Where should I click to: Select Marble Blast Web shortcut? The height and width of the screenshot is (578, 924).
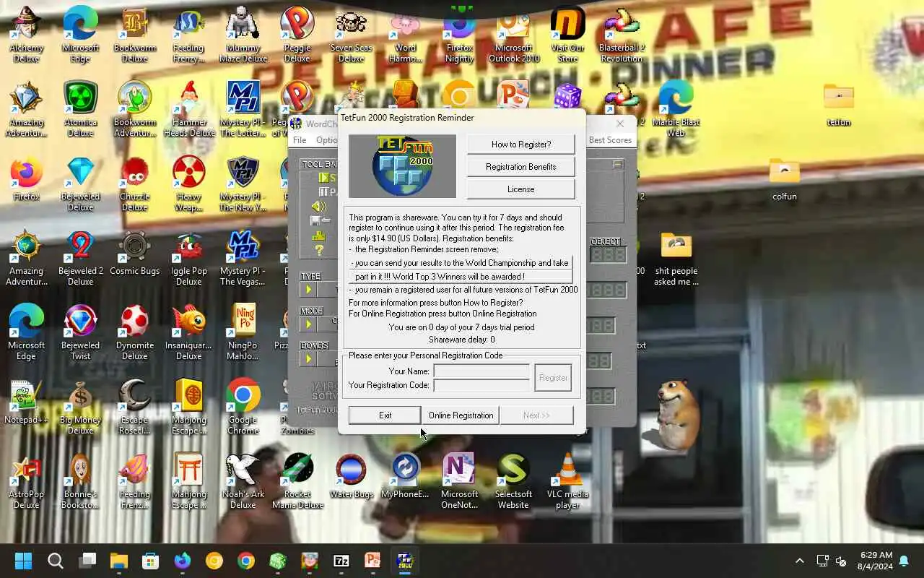click(x=676, y=109)
